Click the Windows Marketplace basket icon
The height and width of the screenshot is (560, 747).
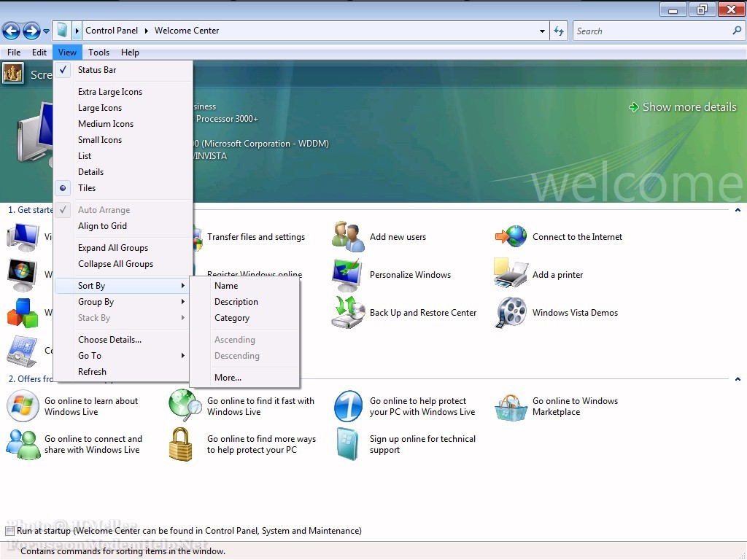(x=511, y=408)
